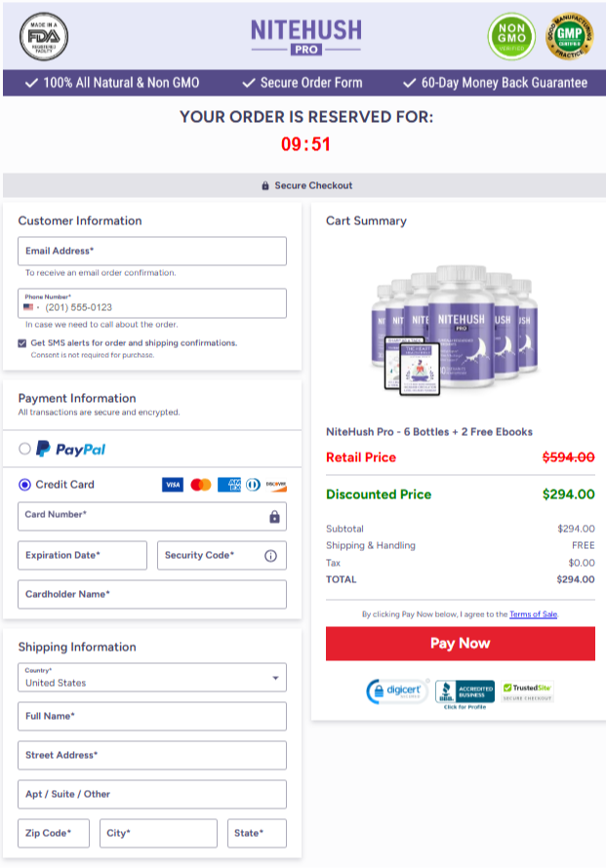
Task: Open the Country dropdown
Action: pos(152,678)
